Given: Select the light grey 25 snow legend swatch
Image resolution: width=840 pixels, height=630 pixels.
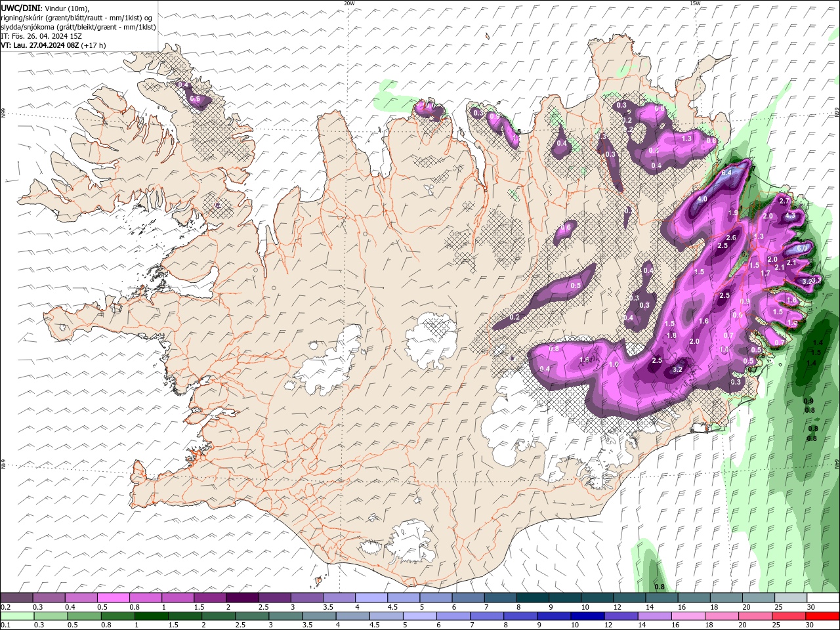Looking at the screenshot, I should pos(790,598).
